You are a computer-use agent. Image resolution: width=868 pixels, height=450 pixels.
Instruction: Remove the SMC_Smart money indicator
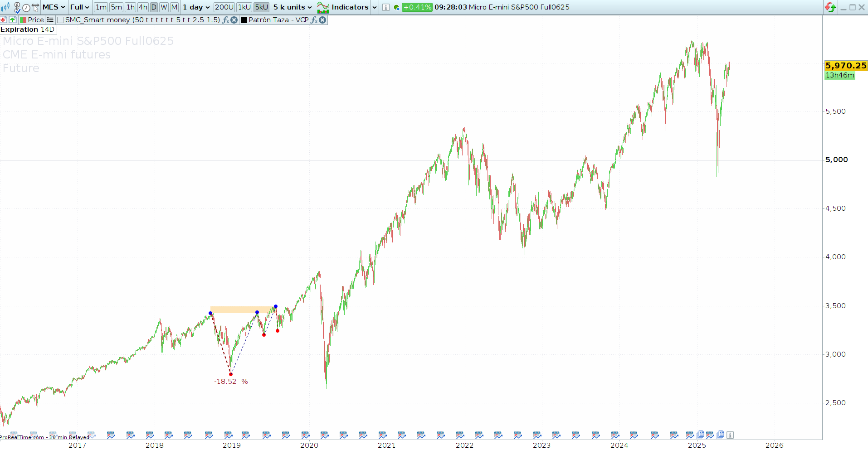click(234, 20)
